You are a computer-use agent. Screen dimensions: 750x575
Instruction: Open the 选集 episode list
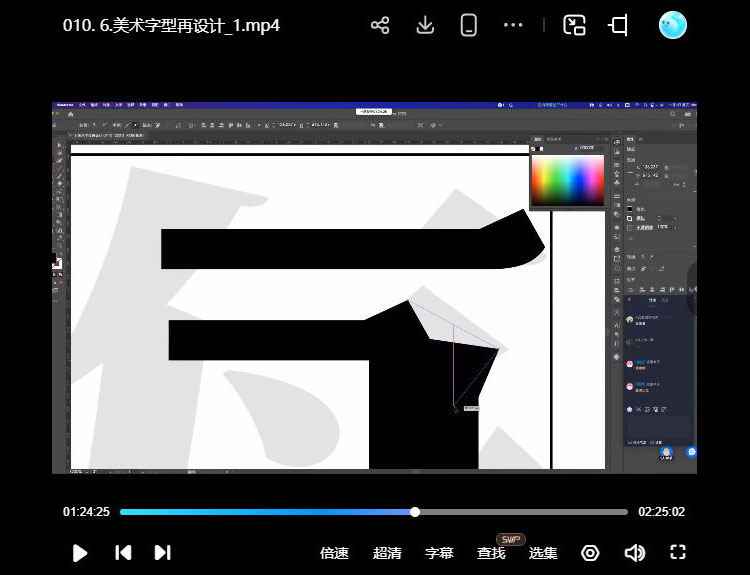543,553
